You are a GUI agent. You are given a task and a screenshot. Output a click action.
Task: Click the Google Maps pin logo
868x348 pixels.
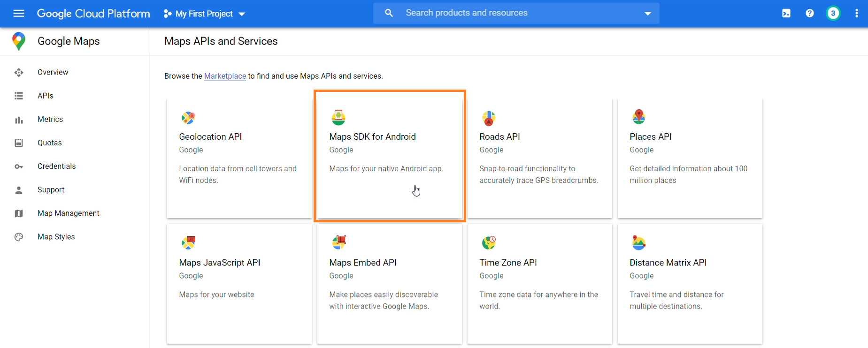click(x=19, y=41)
